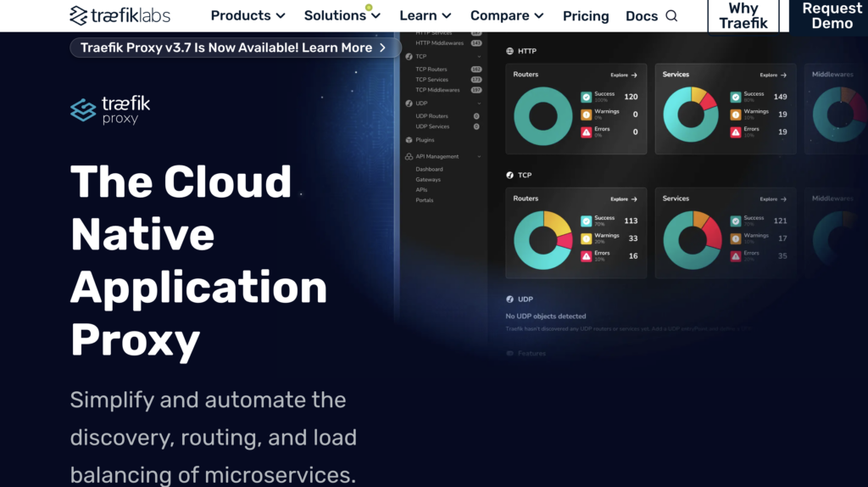Select TCP Middlewares in sidebar
Viewport: 868px width, 487px height.
(437, 90)
